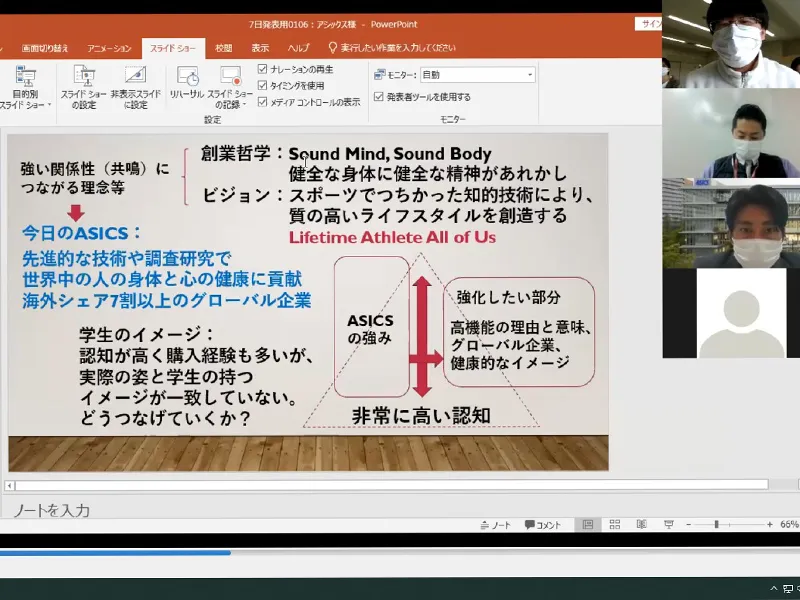Click horizontal scrollbar left arrow

click(9, 485)
